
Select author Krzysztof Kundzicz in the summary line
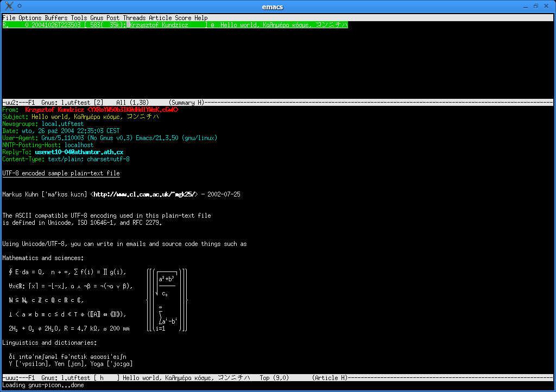pyautogui.click(x=159, y=25)
